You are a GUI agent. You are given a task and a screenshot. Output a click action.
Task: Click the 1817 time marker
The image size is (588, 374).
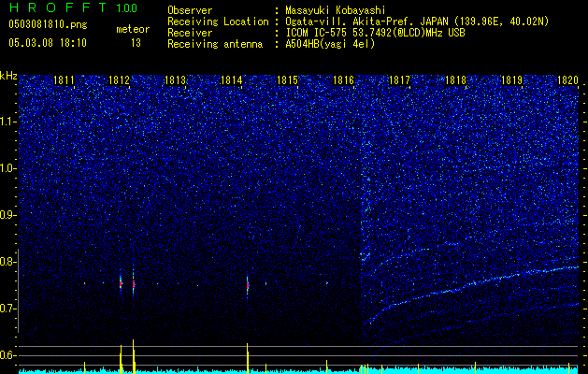tap(400, 80)
